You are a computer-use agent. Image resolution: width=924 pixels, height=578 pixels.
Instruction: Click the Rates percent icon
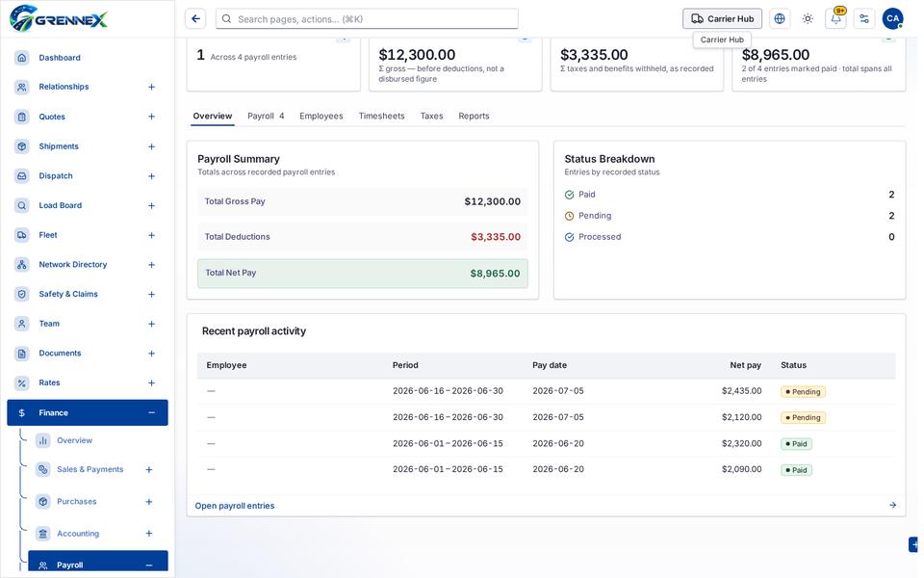tap(22, 382)
